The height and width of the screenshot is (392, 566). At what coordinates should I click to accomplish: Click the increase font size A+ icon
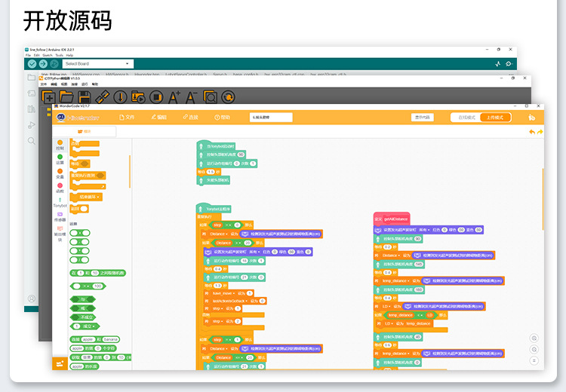(174, 96)
